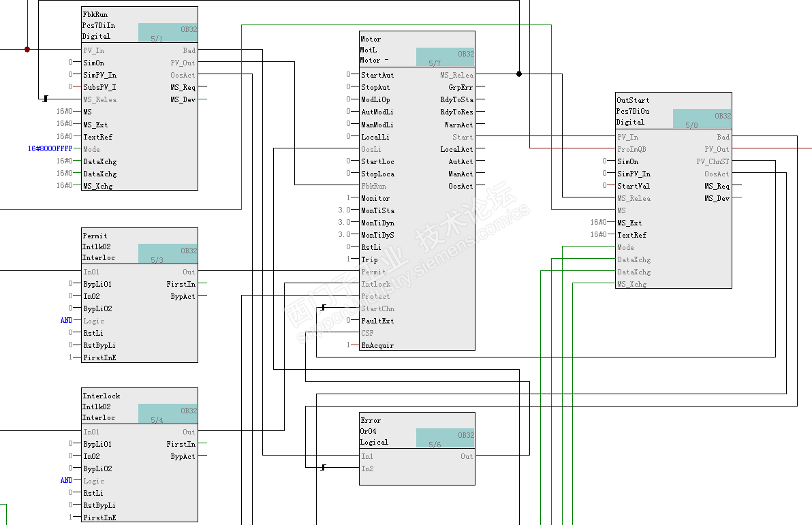Select Out output on Interlock block
The height and width of the screenshot is (525, 812).
tap(189, 432)
